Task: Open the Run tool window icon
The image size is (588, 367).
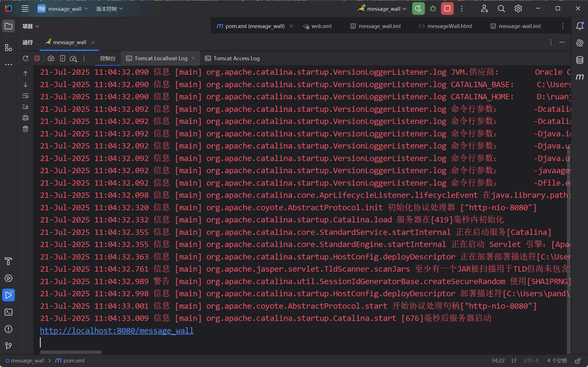Action: pyautogui.click(x=8, y=295)
